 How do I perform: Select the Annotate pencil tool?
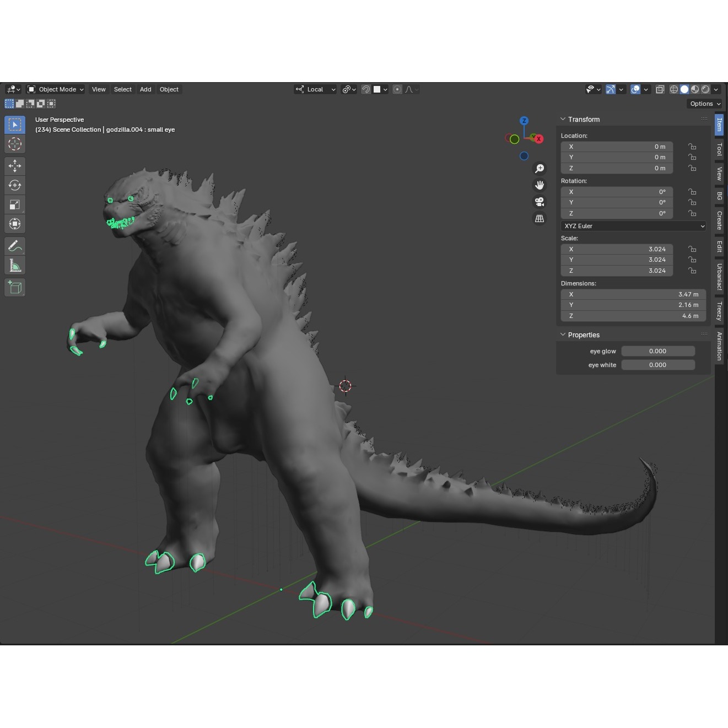[15, 246]
